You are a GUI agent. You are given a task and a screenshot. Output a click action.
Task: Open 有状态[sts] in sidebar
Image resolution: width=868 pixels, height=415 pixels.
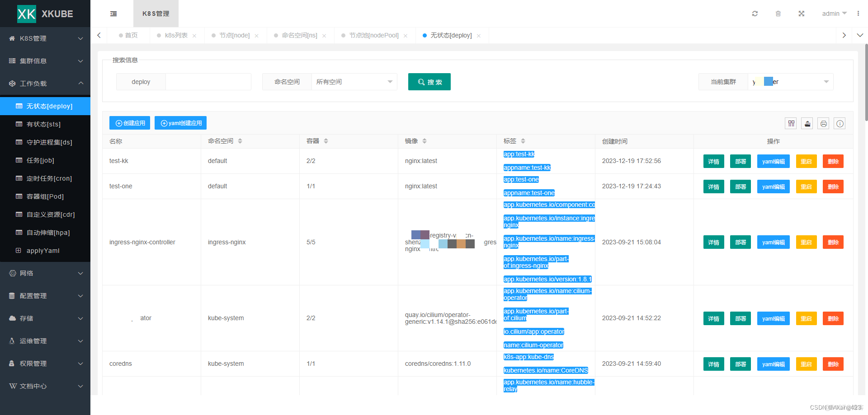(45, 124)
